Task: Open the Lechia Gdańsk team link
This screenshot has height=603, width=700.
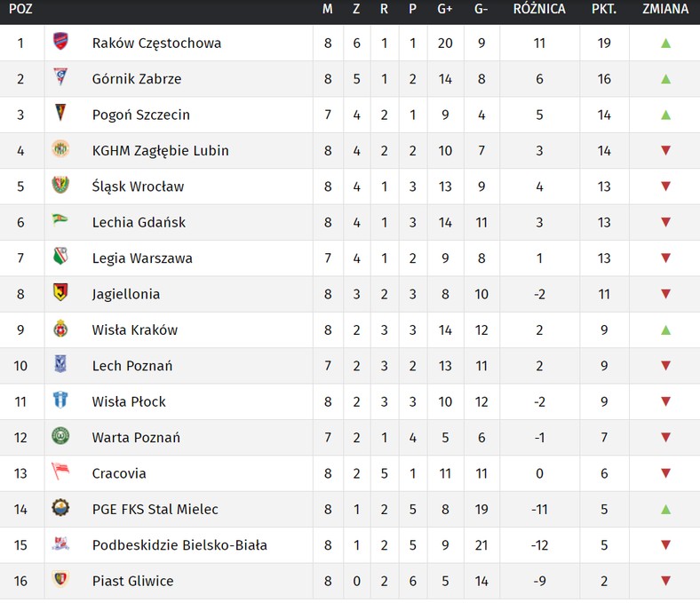Action: 139,222
